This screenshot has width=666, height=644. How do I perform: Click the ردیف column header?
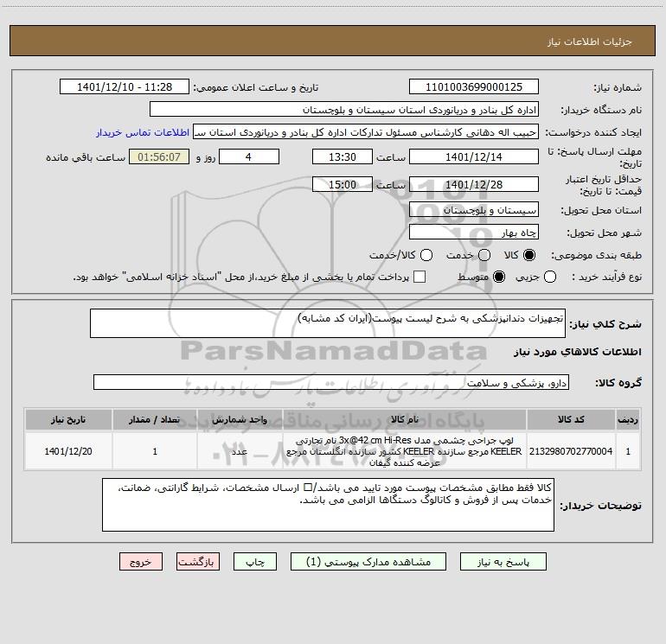pos(628,419)
